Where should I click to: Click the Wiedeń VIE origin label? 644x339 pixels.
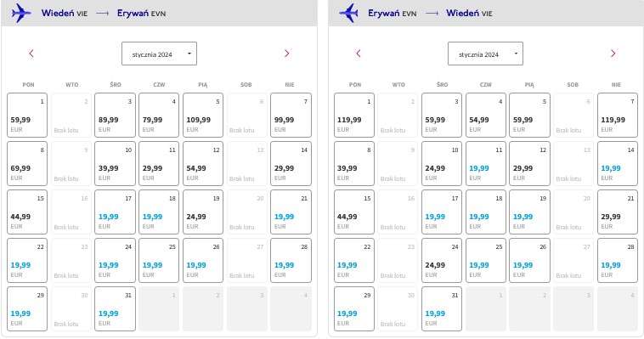click(x=65, y=13)
